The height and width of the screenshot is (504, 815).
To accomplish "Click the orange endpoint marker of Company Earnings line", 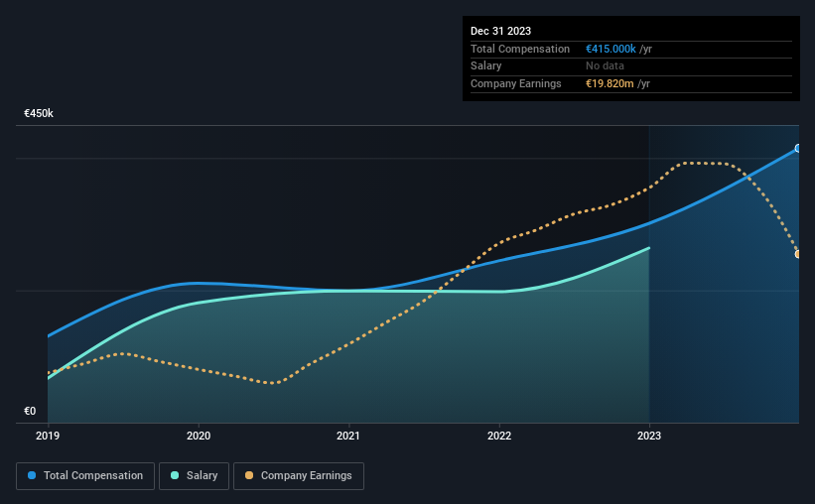I will click(x=798, y=254).
